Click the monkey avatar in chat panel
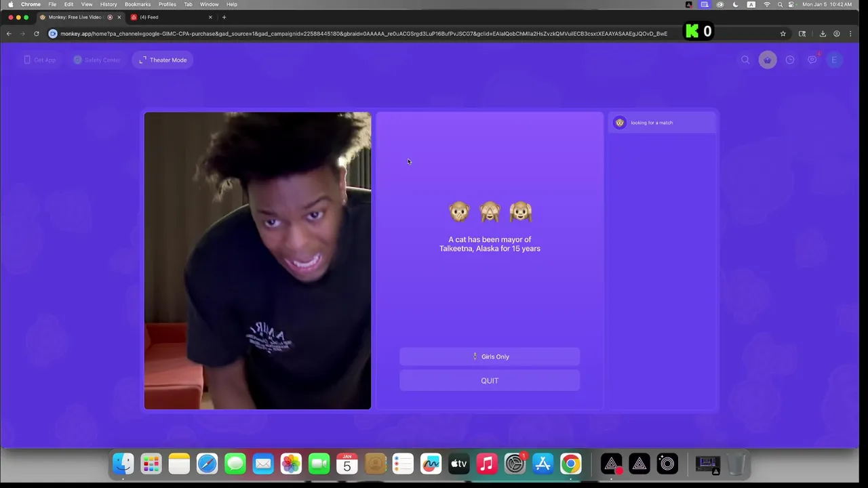Image resolution: width=868 pixels, height=488 pixels. pos(619,123)
